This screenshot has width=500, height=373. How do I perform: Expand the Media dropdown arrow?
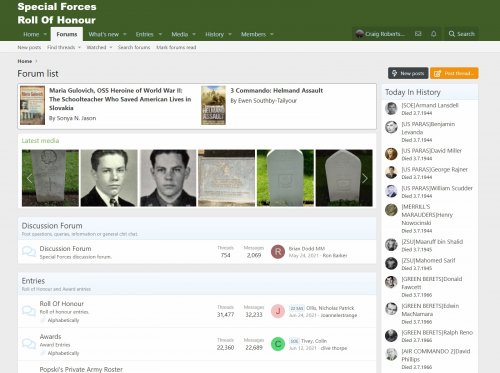tap(194, 34)
